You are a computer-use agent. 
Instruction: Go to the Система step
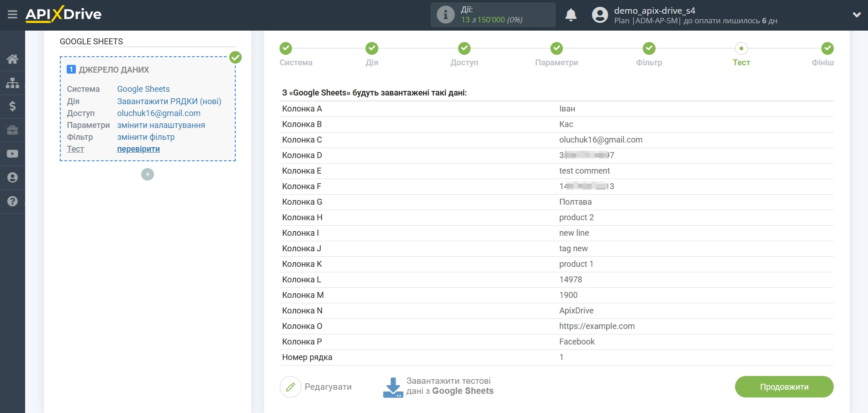coord(286,48)
